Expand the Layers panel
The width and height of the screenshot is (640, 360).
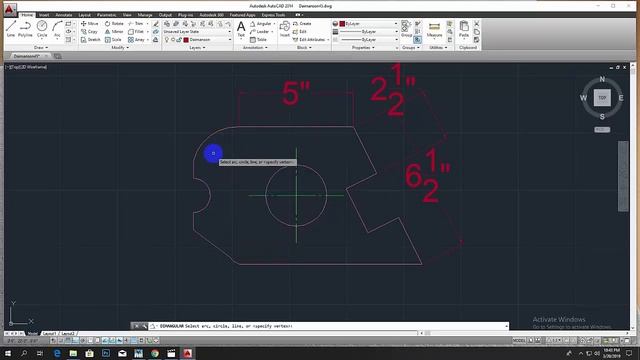tap(197, 48)
